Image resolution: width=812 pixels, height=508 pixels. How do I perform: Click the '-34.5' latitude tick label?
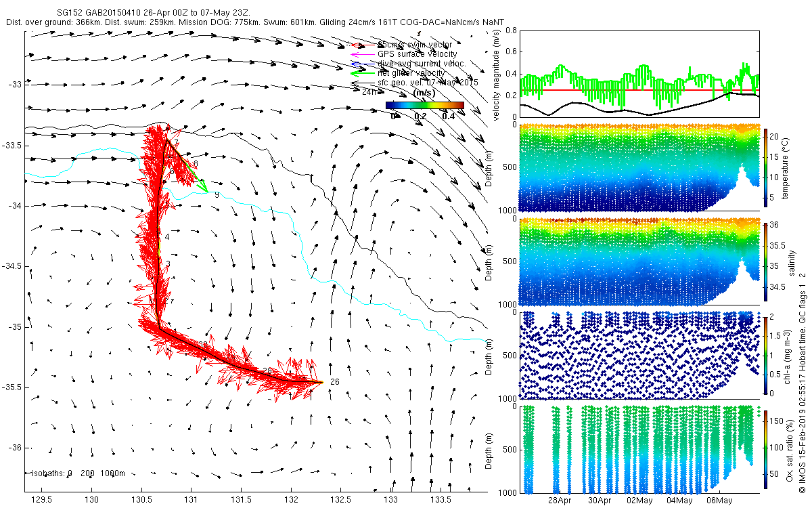[x=12, y=266]
